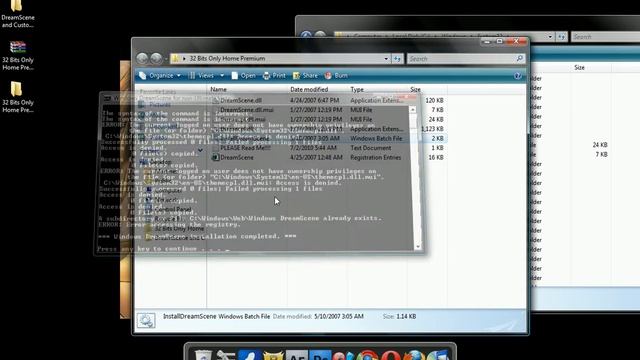Expand the Views dropdown arrow
Screen dimensions: 640x360
point(222,76)
